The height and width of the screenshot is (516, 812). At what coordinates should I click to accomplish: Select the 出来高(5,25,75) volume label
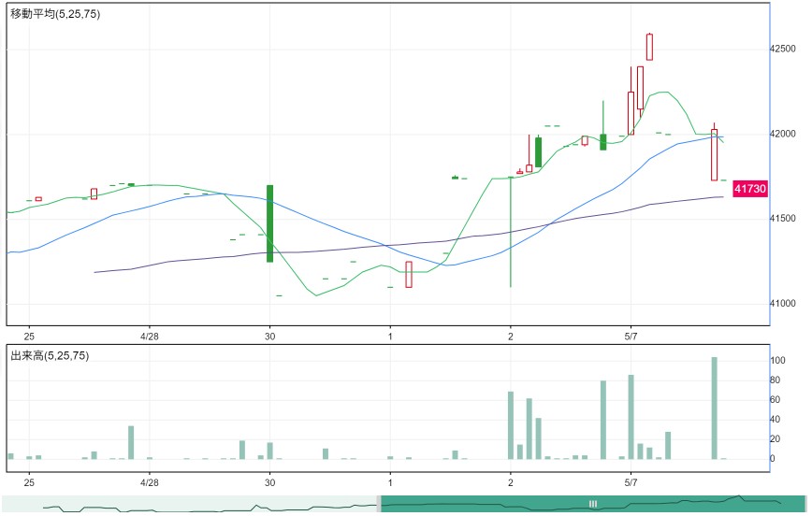[x=50, y=355]
